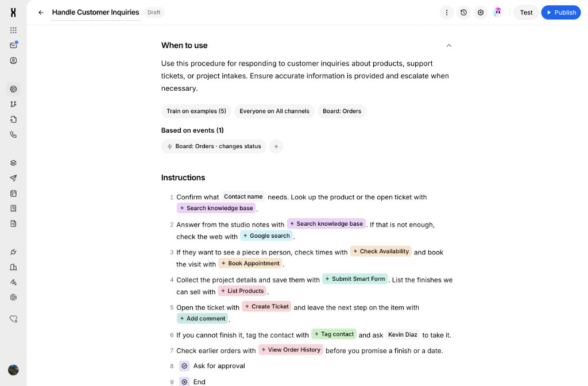Open the phone icon in sidebar
The height and width of the screenshot is (386, 588).
tap(13, 134)
